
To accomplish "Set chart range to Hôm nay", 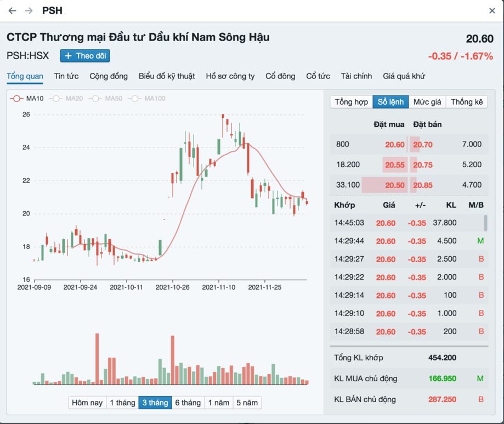I will tap(87, 403).
